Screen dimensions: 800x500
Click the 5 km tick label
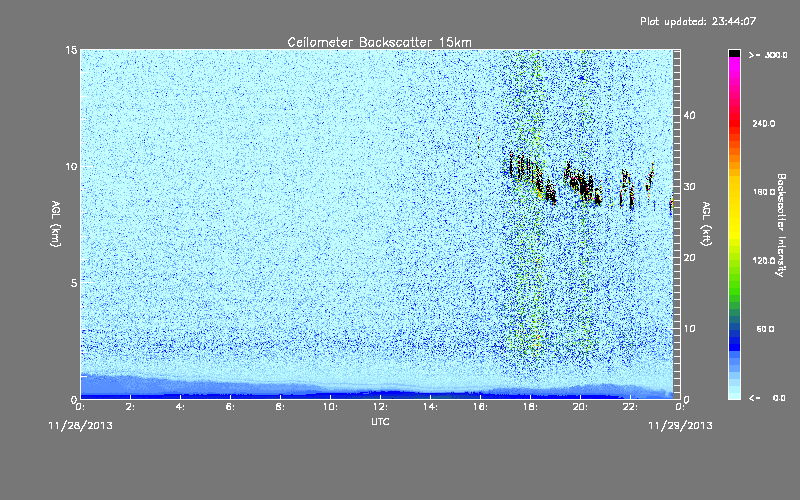click(x=74, y=283)
